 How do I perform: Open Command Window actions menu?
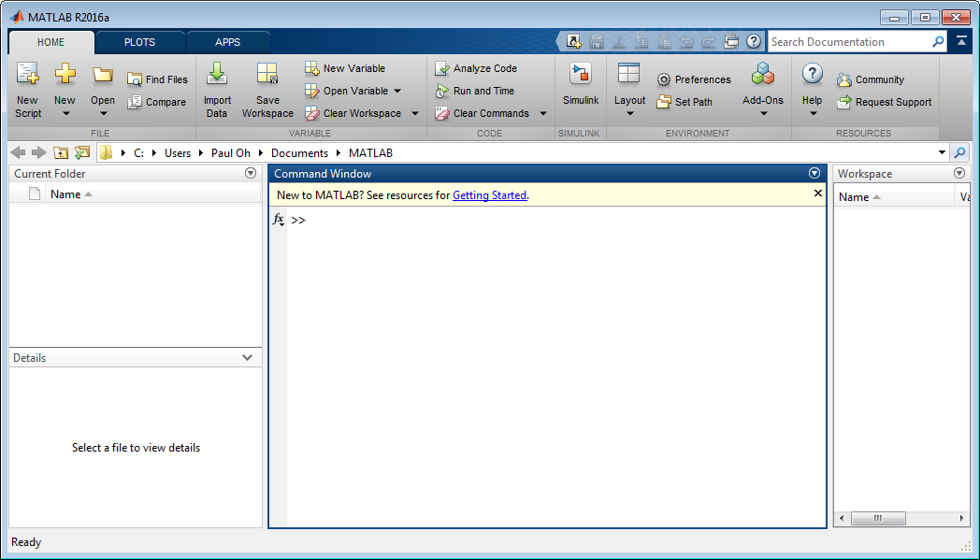(814, 173)
